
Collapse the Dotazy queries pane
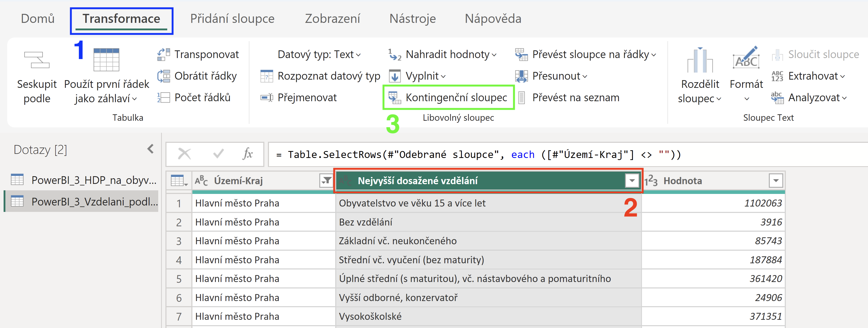click(151, 149)
